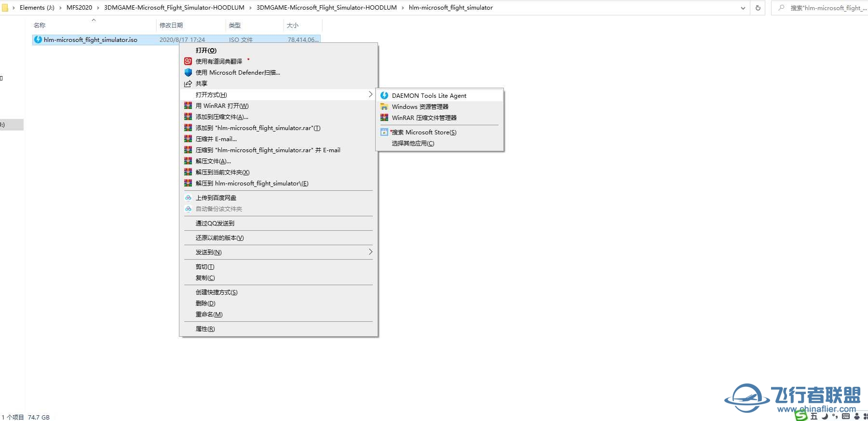Select 删除(D) from the menu

pos(278,303)
